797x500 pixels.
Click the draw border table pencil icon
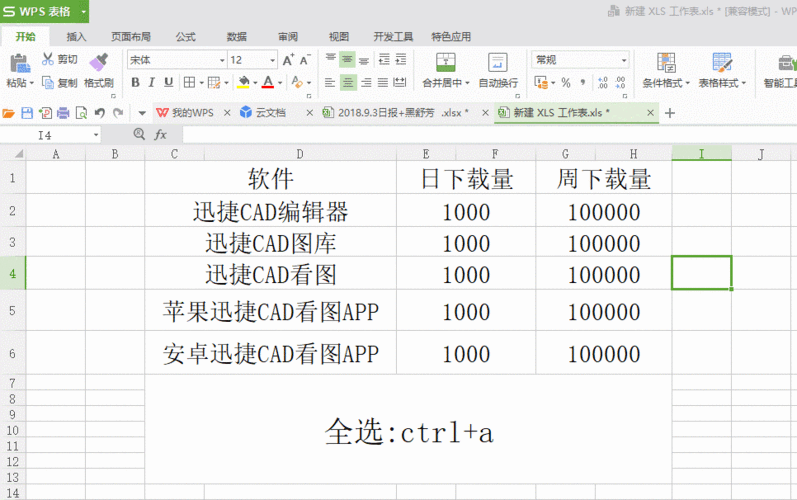point(214,82)
